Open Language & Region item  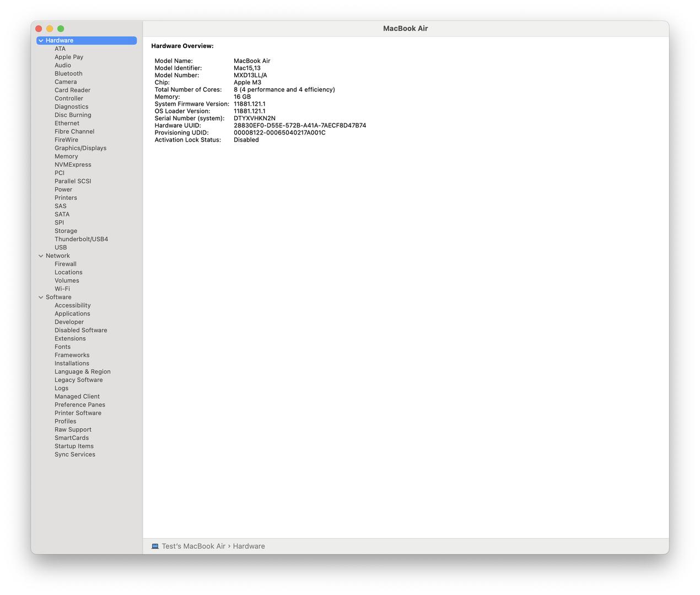coord(83,372)
